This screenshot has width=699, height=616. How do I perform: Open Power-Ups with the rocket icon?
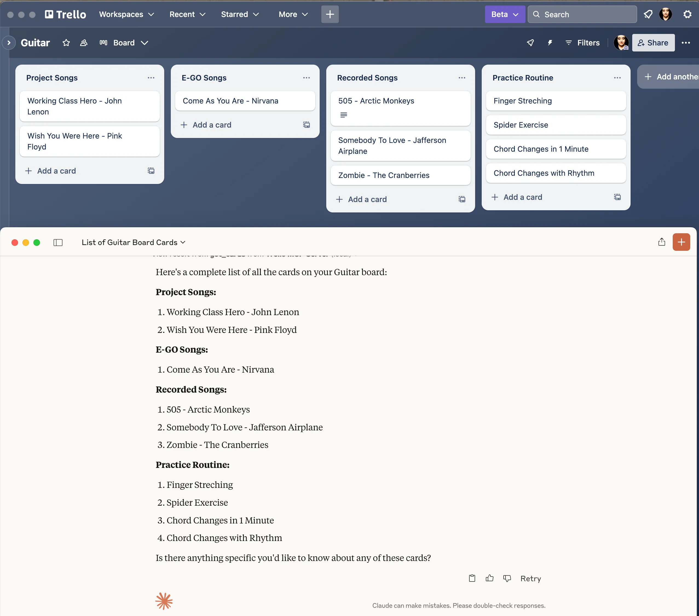pos(530,43)
